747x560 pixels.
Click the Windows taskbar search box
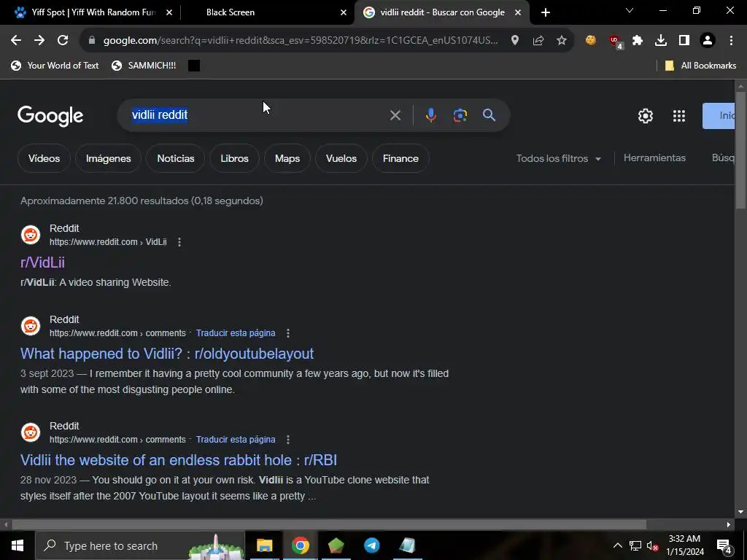139,545
